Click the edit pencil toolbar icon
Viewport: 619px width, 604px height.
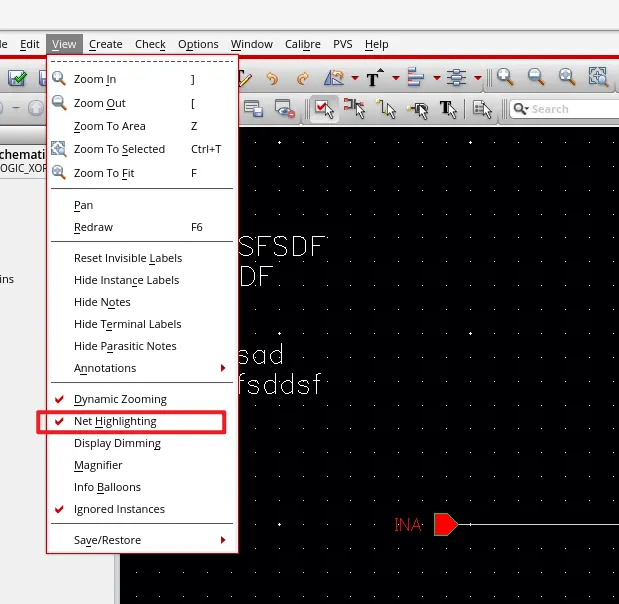[x=245, y=78]
